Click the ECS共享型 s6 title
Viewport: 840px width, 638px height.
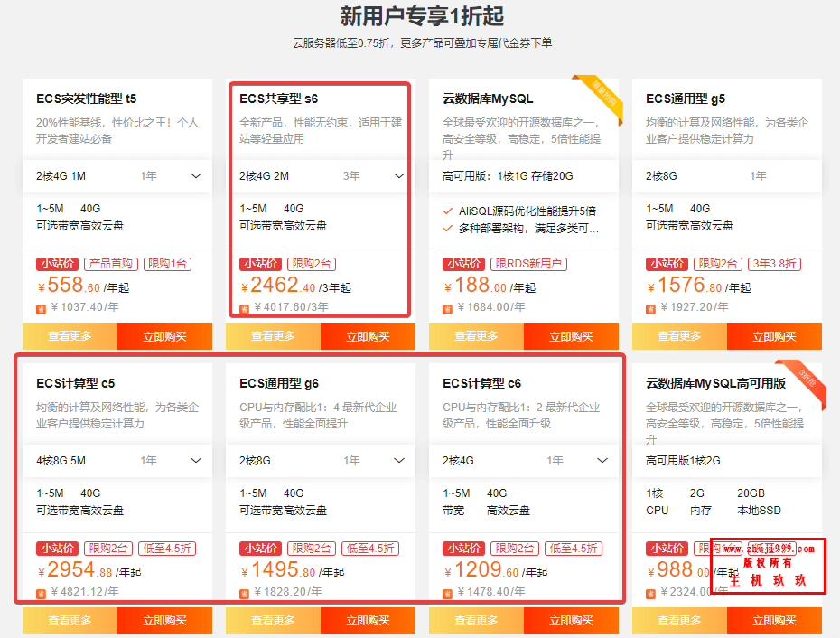tap(278, 99)
